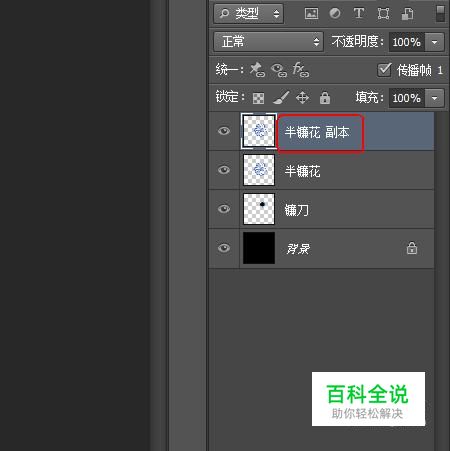Open the 正常 blend mode dropdown
This screenshot has height=451, width=450.
[x=268, y=42]
